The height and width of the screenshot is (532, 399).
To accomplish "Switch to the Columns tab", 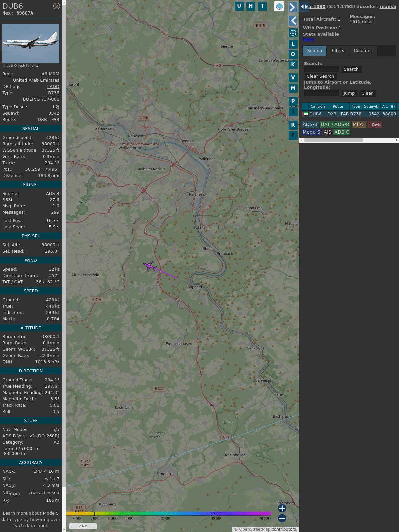I will tap(363, 51).
